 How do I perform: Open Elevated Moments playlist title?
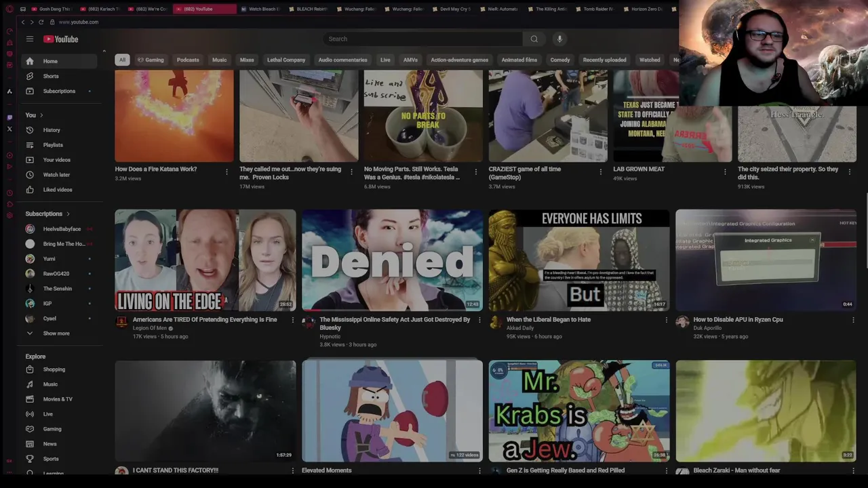[327, 470]
